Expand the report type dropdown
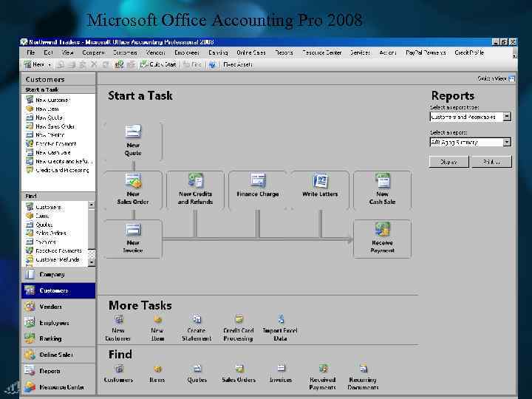Image resolution: width=532 pixels, height=399 pixels. pos(507,117)
